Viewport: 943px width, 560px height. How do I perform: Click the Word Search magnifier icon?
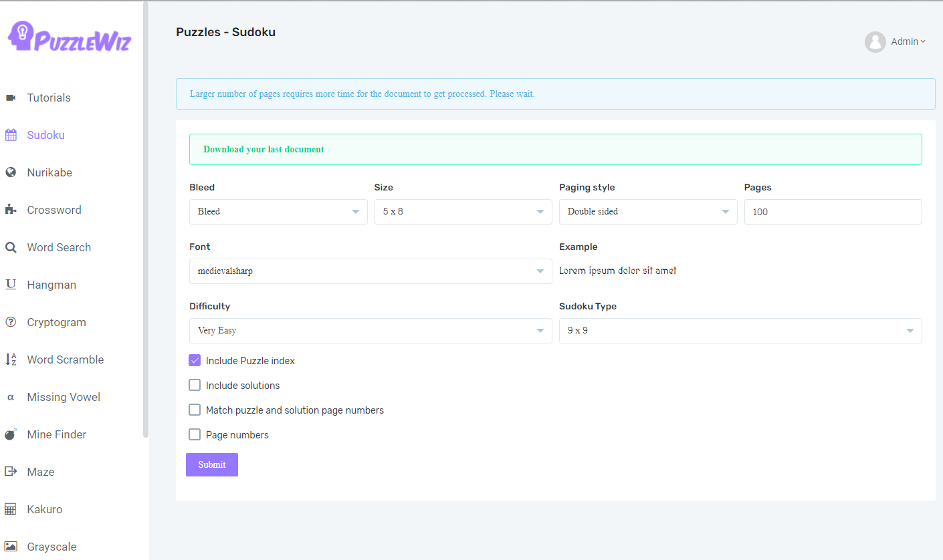click(11, 247)
